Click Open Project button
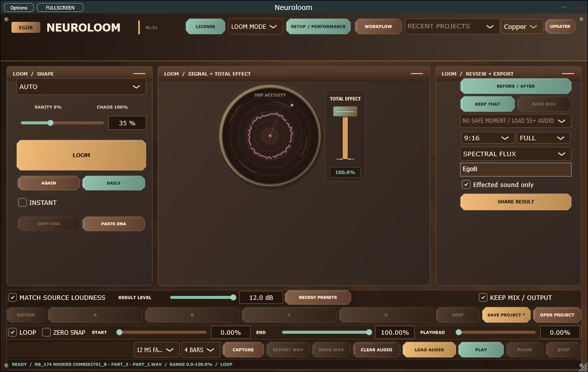 coord(557,315)
